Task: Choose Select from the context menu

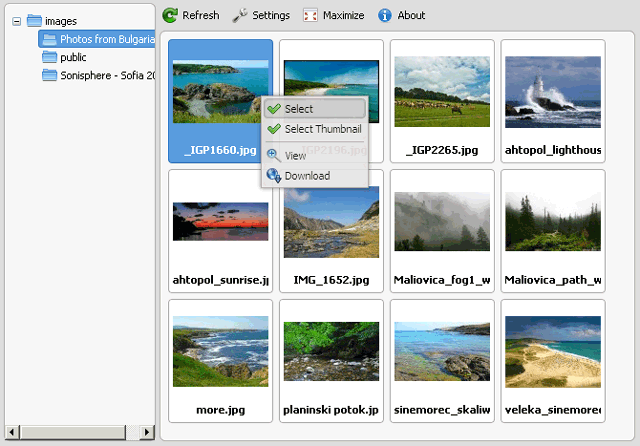Action: click(315, 109)
